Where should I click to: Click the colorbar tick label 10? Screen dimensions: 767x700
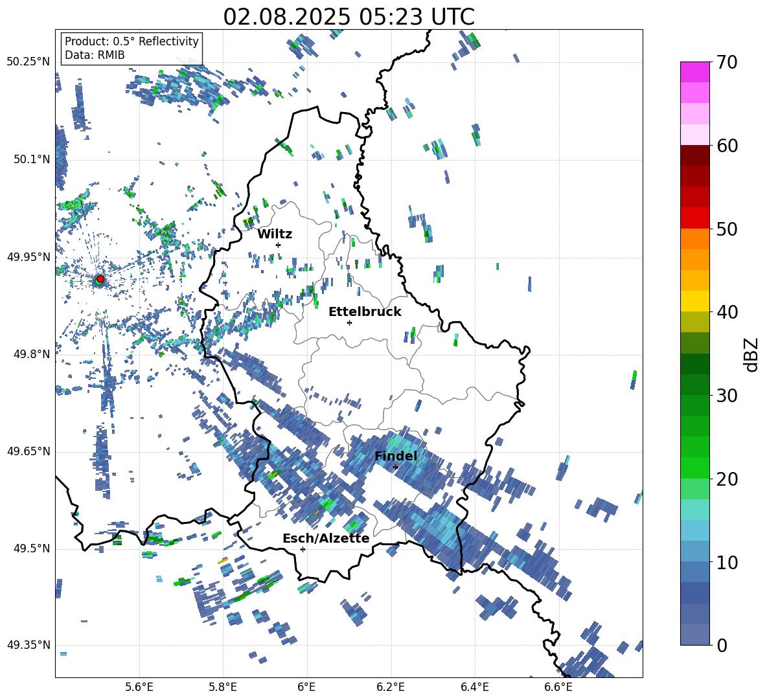pos(727,562)
